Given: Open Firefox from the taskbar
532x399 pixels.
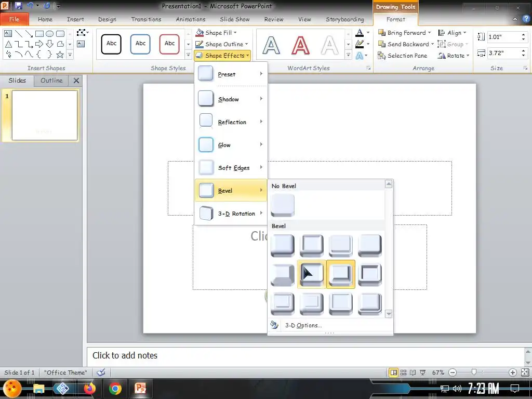Looking at the screenshot, I should point(89,388).
